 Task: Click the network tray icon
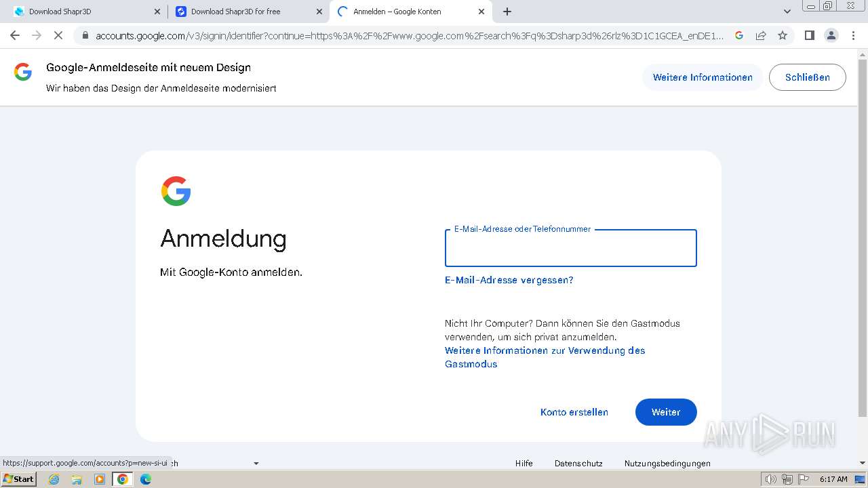click(787, 479)
